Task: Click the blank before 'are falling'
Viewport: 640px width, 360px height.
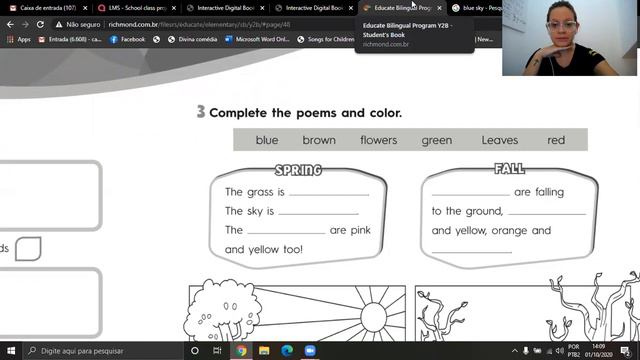Action: [471, 192]
